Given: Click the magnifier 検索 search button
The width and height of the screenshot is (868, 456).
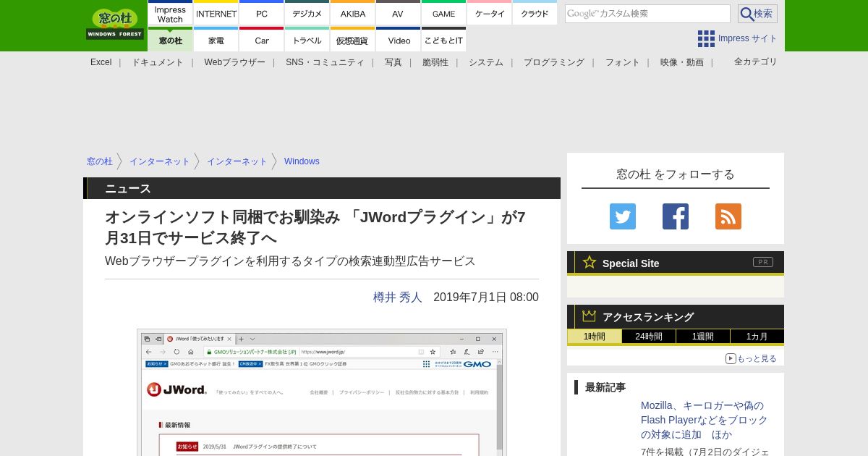Looking at the screenshot, I should [x=757, y=14].
